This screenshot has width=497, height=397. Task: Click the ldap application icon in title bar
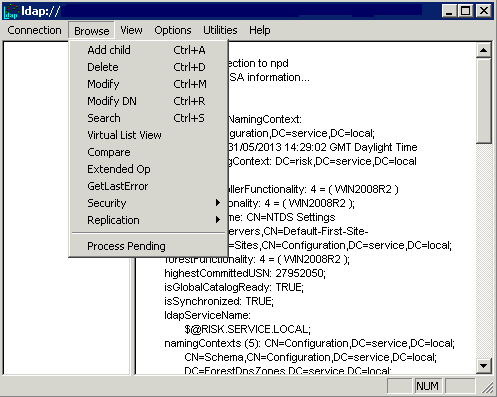point(11,11)
